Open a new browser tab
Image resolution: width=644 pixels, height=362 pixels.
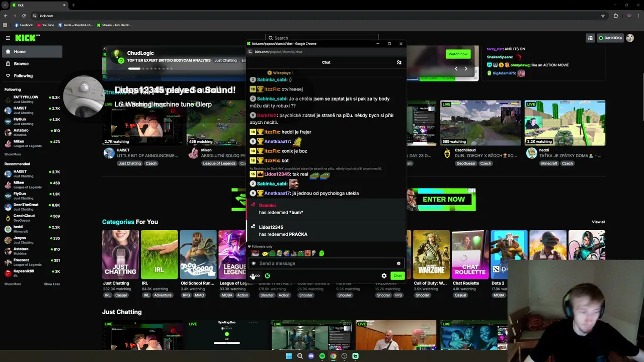[73, 5]
